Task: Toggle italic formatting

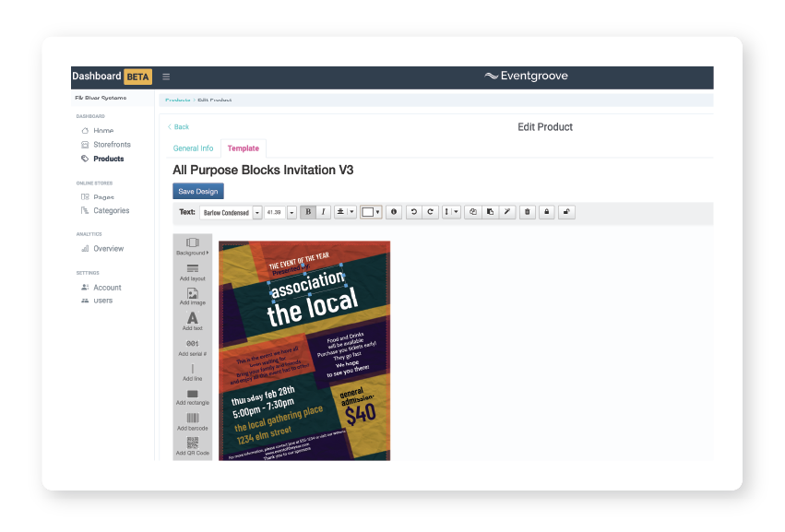Action: point(323,212)
